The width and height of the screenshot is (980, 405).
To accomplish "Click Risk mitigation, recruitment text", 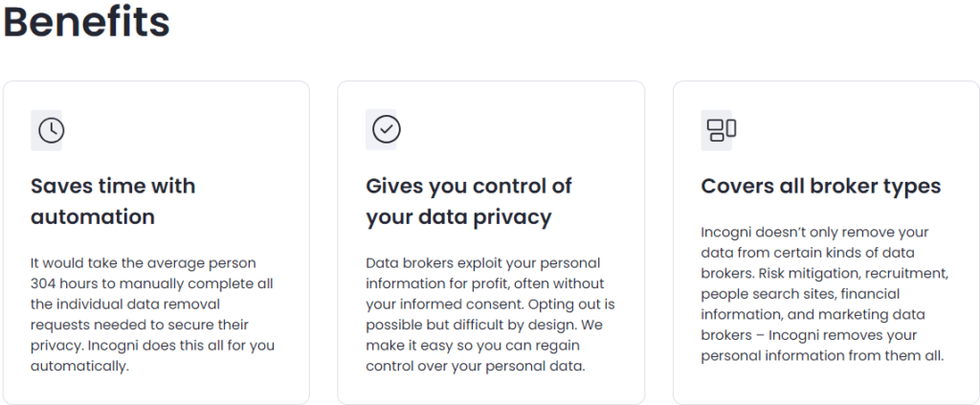I will pyautogui.click(x=857, y=274).
